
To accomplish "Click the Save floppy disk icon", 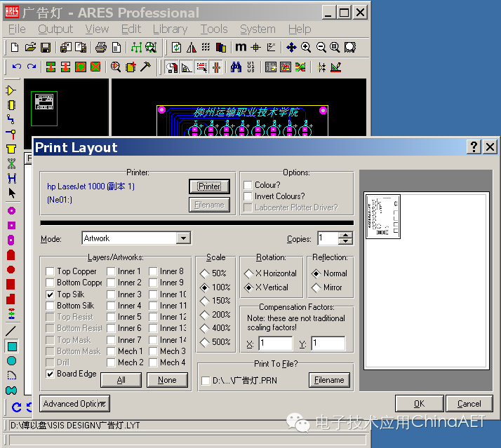I will point(46,48).
